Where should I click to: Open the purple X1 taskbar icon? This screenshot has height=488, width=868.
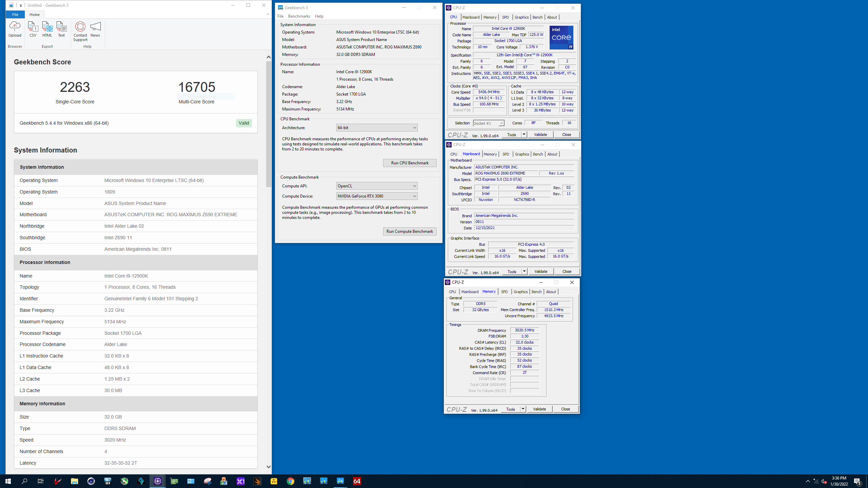(x=240, y=481)
